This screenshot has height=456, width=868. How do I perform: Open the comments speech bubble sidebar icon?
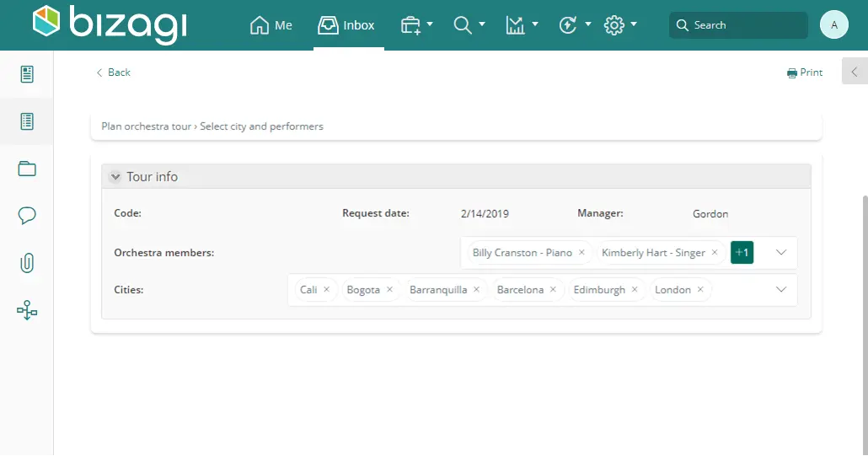tap(27, 215)
